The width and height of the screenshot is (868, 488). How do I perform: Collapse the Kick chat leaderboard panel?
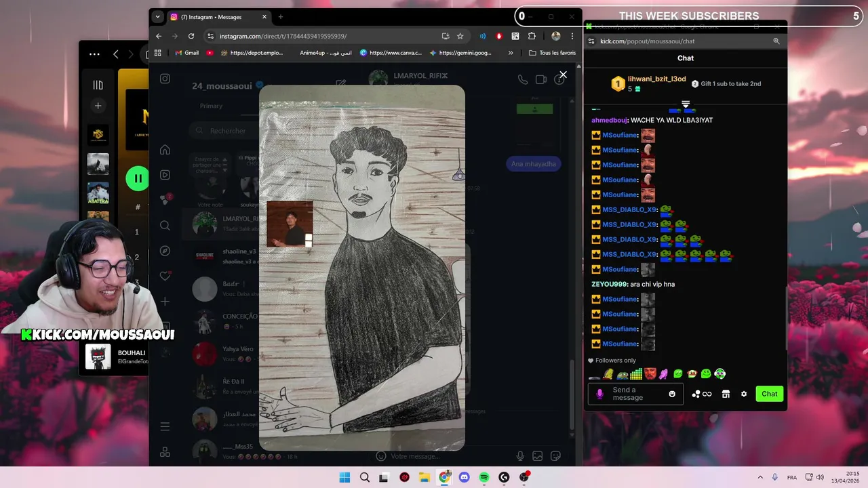(x=686, y=104)
